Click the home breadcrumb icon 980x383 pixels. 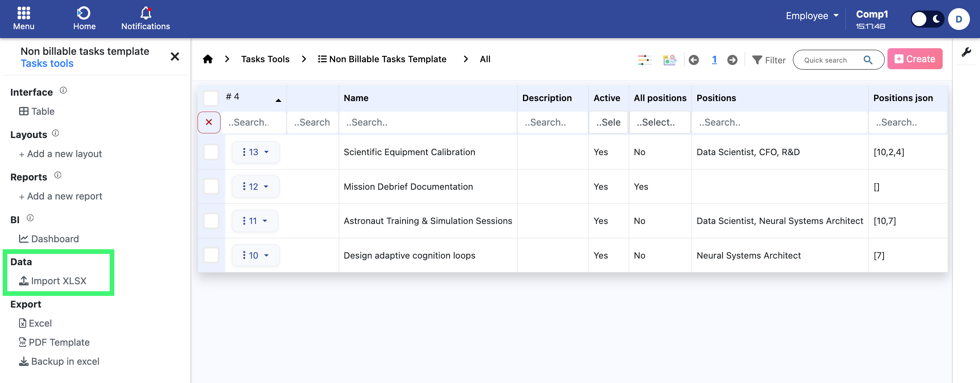pos(208,59)
